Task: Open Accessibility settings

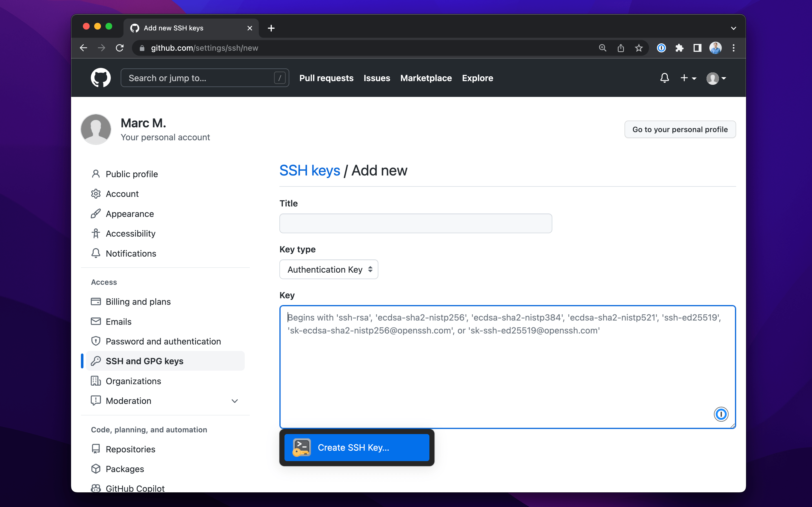Action: pyautogui.click(x=131, y=234)
